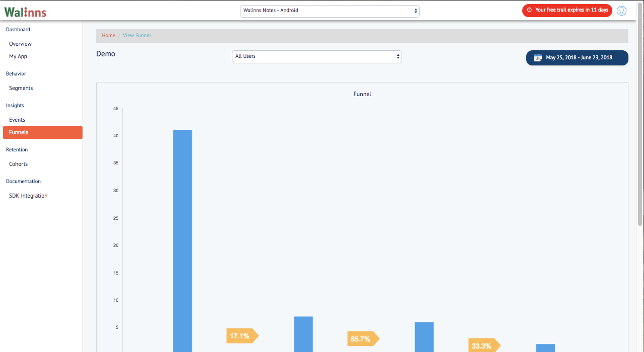Click the third funnel bar near 6

[x=424, y=337]
